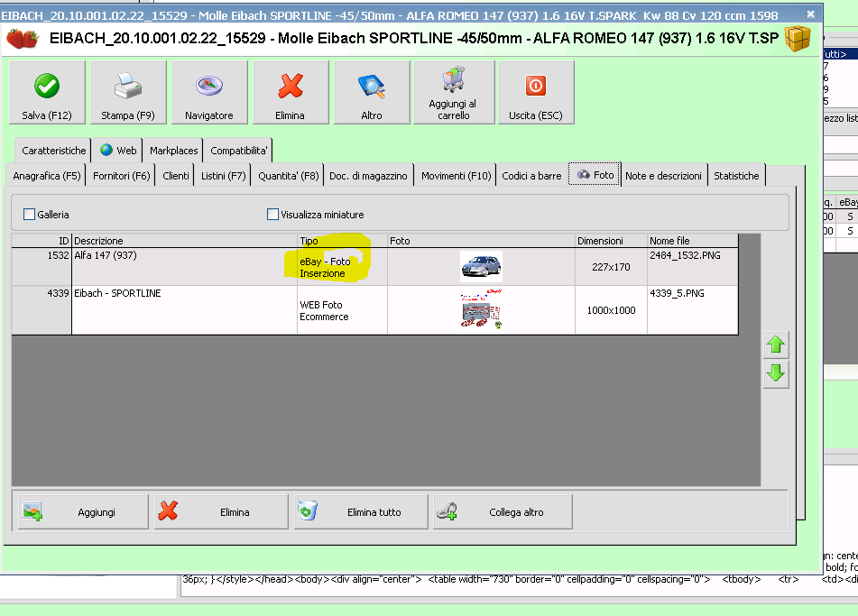
Task: Open the Clienti tab
Action: click(x=176, y=176)
